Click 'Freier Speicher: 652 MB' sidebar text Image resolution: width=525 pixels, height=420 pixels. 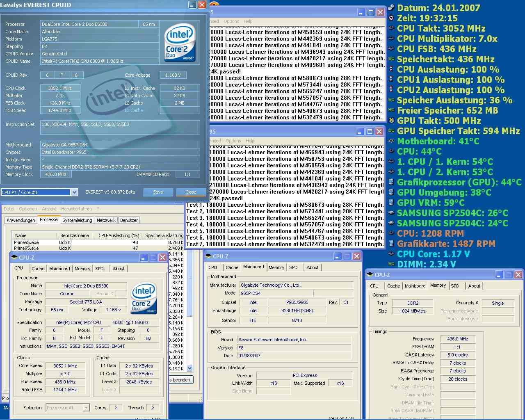coord(447,110)
